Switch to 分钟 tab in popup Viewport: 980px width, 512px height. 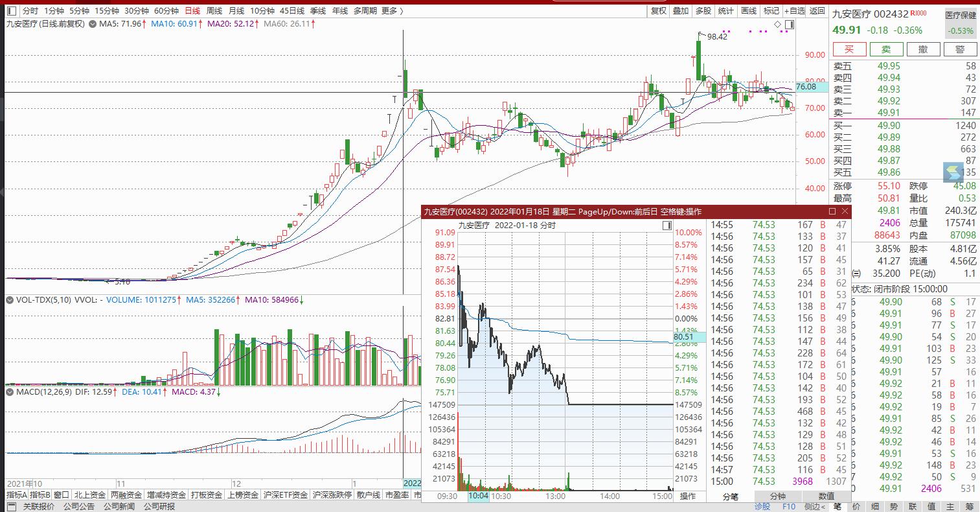[777, 496]
